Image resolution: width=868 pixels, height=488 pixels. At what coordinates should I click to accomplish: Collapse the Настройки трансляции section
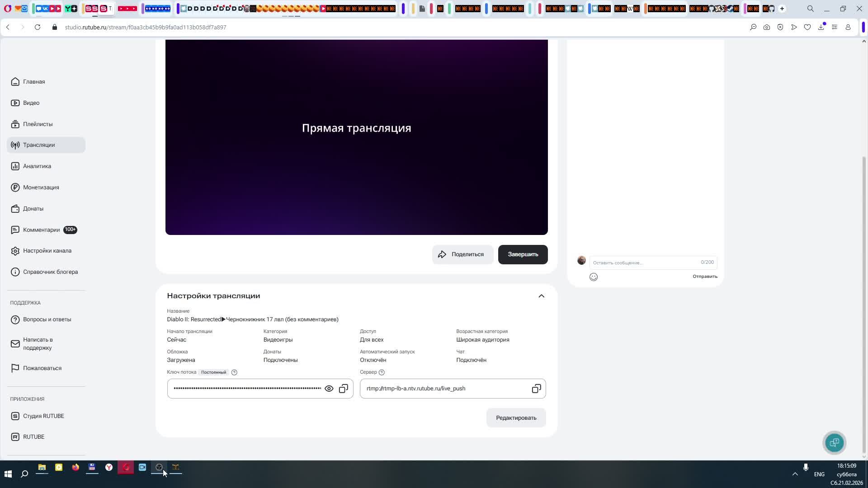coord(541,296)
